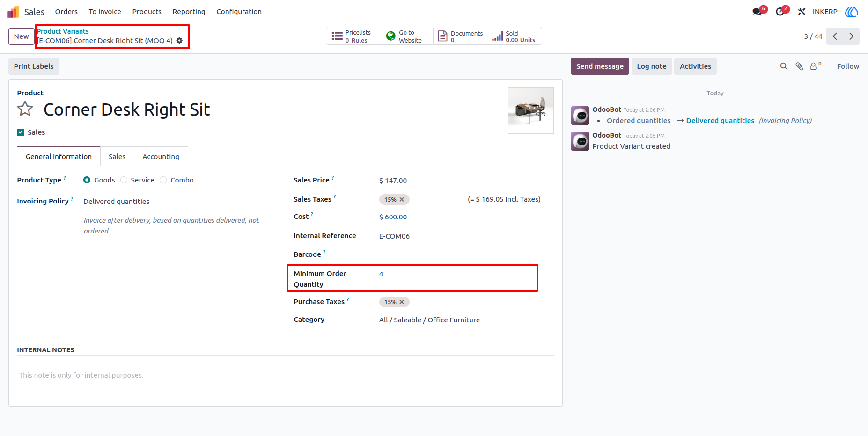Edit the Internal Reference field
Viewport: 868px width, 436px height.
[x=466, y=236]
